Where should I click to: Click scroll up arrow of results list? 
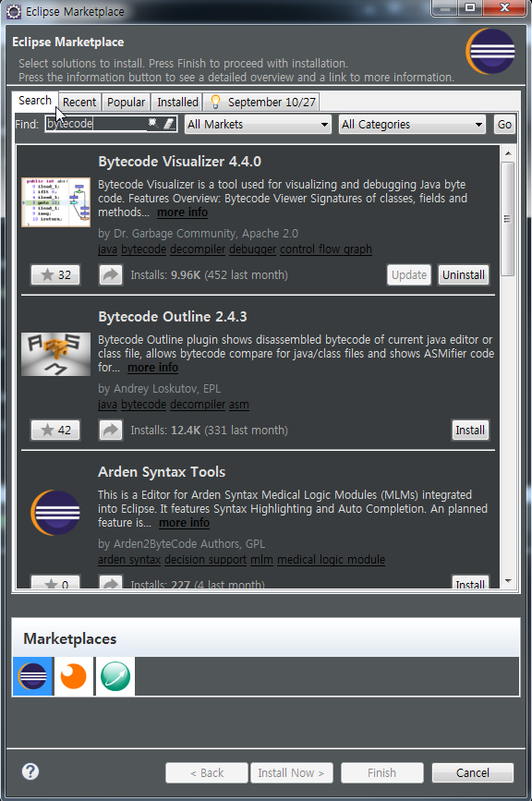click(x=507, y=153)
